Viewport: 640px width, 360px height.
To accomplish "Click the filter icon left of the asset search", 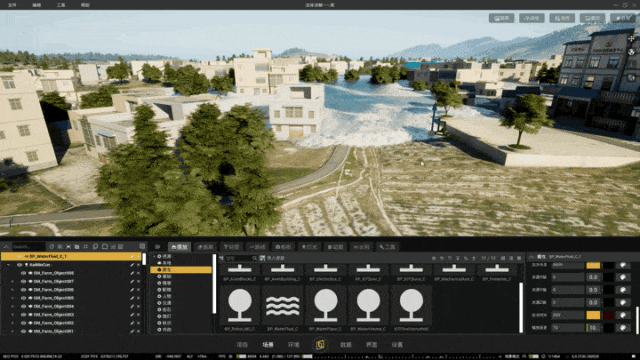I will point(221,258).
